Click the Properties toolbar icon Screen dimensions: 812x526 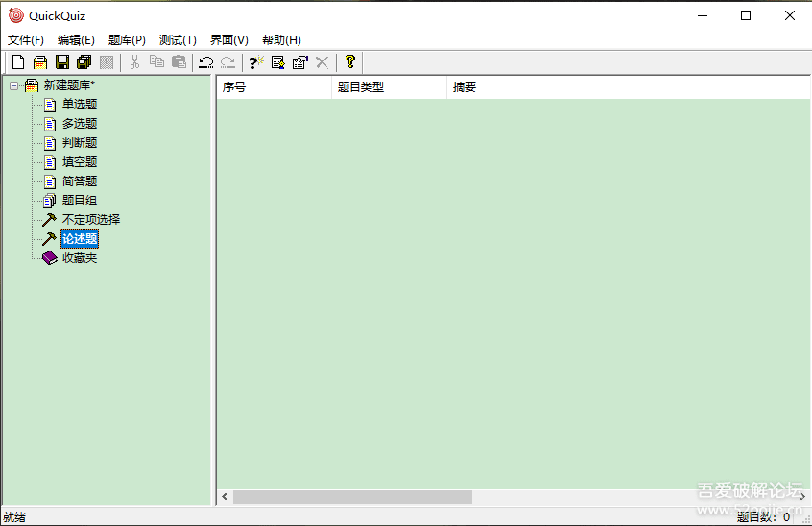pos(299,62)
